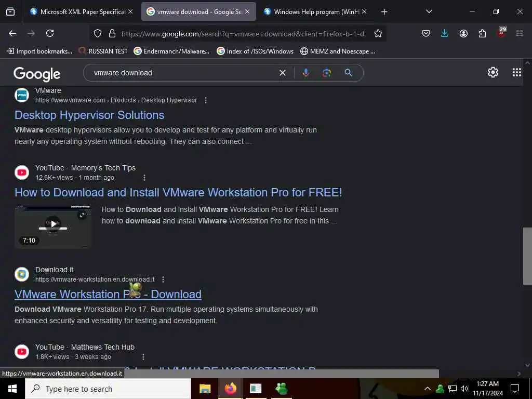Open the extensions puzzle icon
The width and height of the screenshot is (532, 399).
(482, 33)
